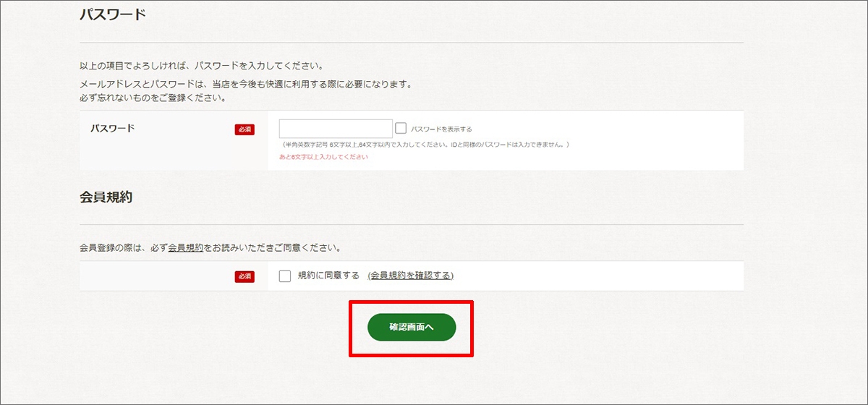Click the メールアドレスとパスワードは explanation line
Screen dimensions: 868x405
pos(246,84)
